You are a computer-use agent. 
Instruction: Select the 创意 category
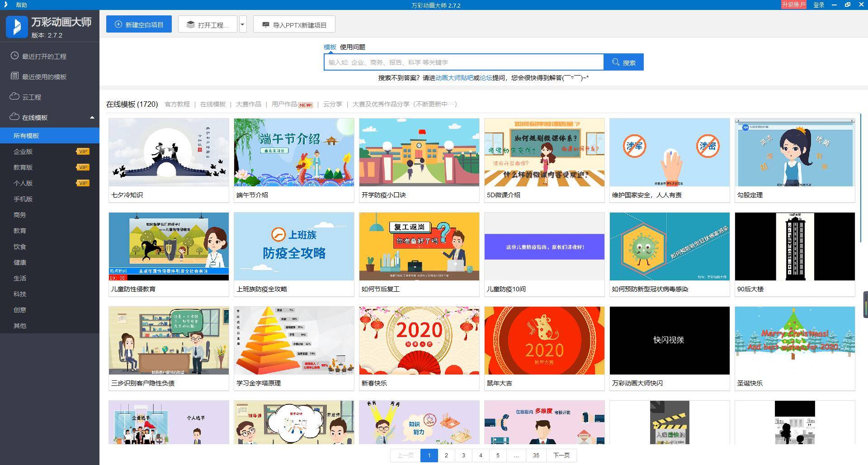click(x=20, y=310)
